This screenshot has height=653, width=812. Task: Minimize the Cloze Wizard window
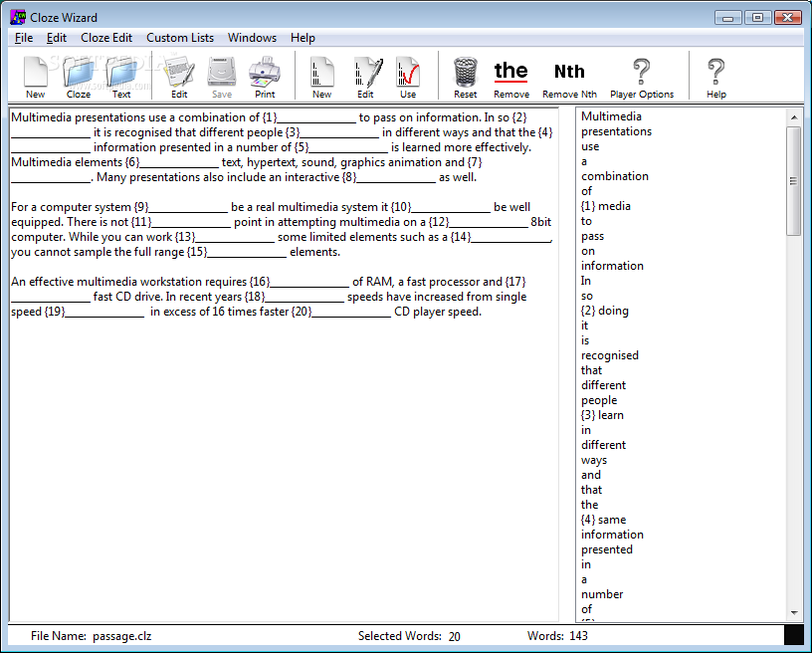[728, 17]
